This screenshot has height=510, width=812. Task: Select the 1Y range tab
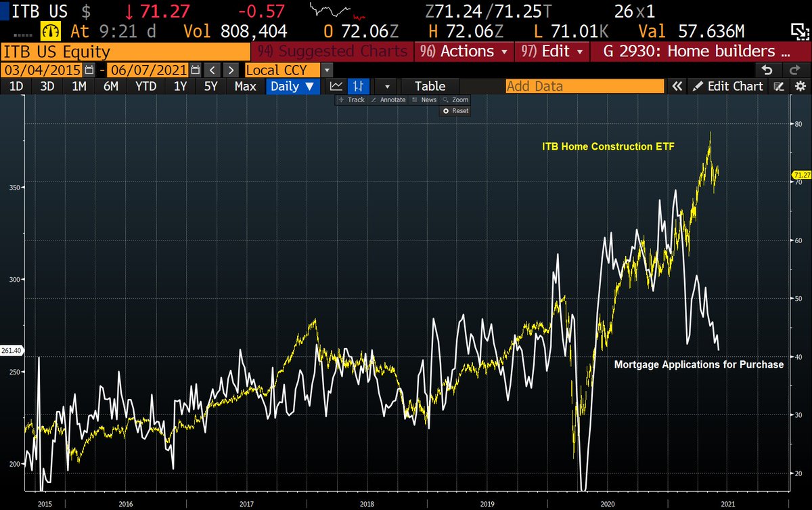(x=180, y=86)
